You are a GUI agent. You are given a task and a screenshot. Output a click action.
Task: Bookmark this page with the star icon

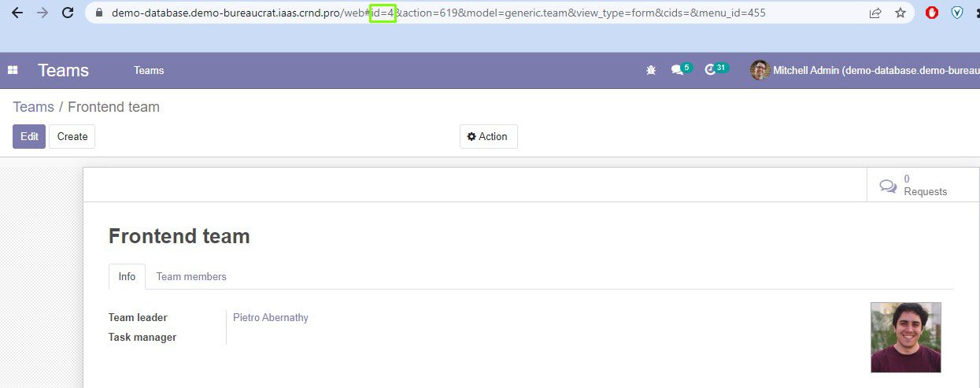click(900, 13)
